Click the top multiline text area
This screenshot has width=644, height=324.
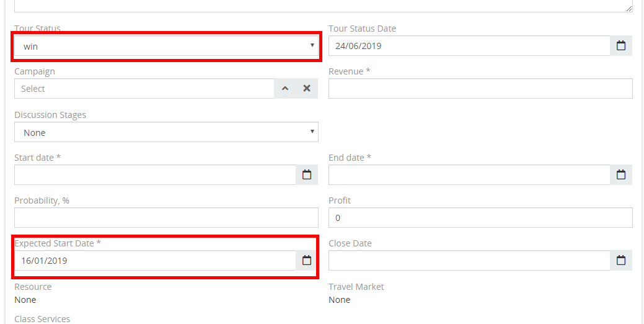pyautogui.click(x=322, y=5)
